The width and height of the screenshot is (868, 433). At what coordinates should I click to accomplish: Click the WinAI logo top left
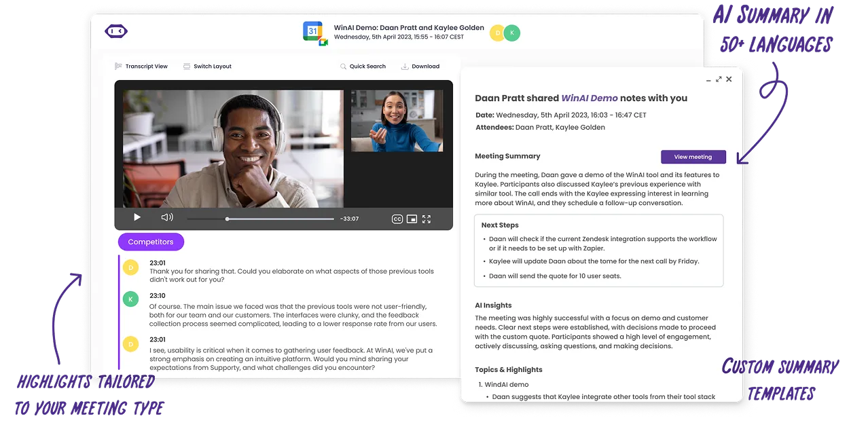(x=115, y=31)
